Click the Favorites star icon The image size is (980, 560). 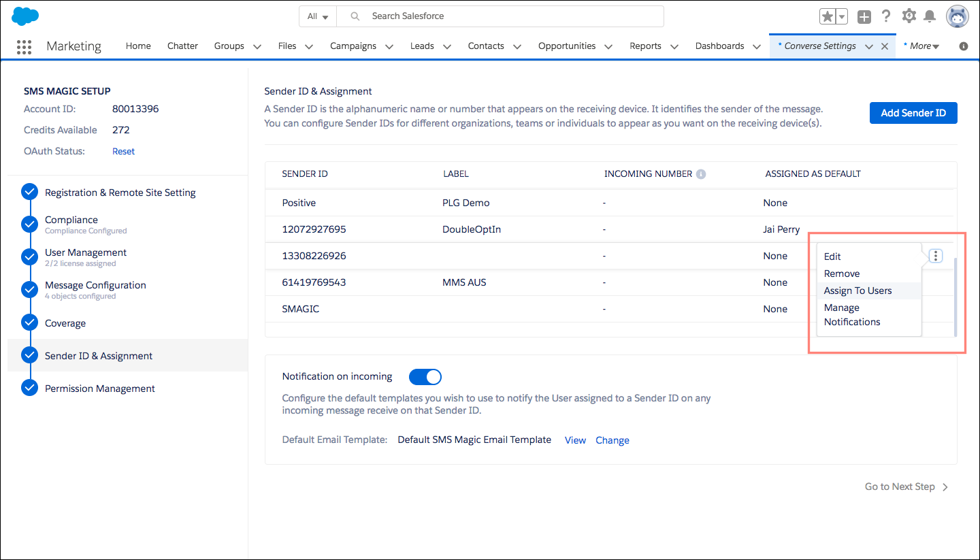pyautogui.click(x=828, y=17)
